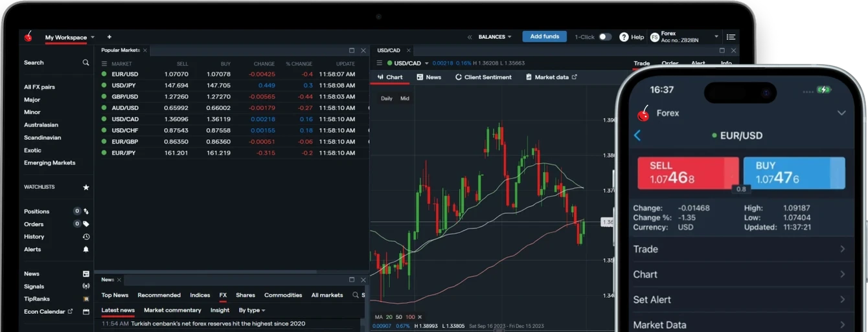Viewport: 868px width, 332px height.
Task: Switch to the Client Sentiment tab
Action: (483, 77)
